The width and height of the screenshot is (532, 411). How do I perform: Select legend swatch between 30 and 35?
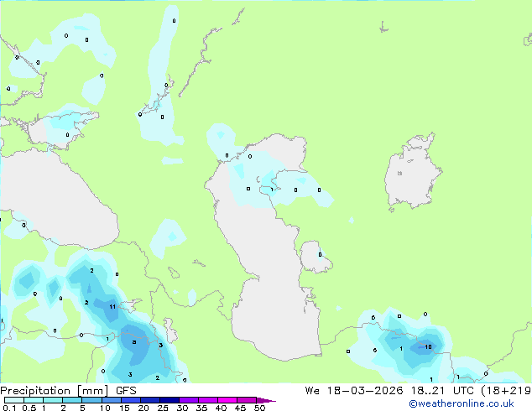[188, 400]
